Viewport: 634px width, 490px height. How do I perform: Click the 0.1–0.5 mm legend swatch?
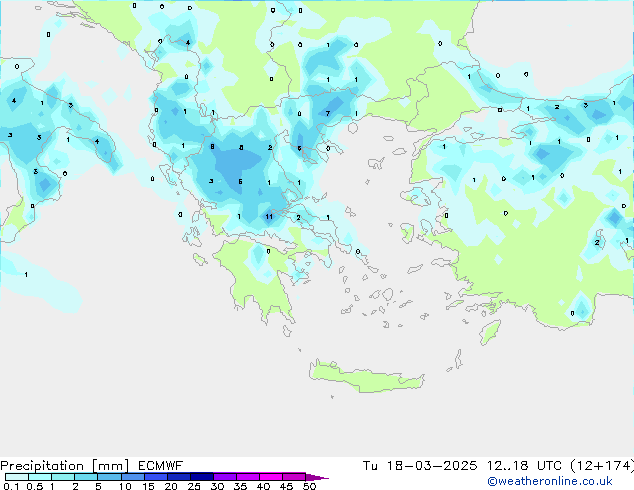(17, 477)
